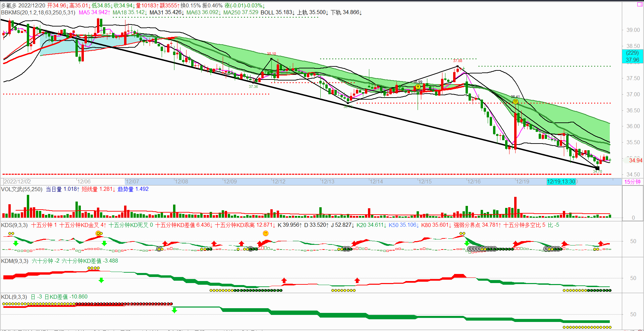Click the KDS(9,3,3) indicator label
The width and height of the screenshot is (644, 331).
(14, 225)
